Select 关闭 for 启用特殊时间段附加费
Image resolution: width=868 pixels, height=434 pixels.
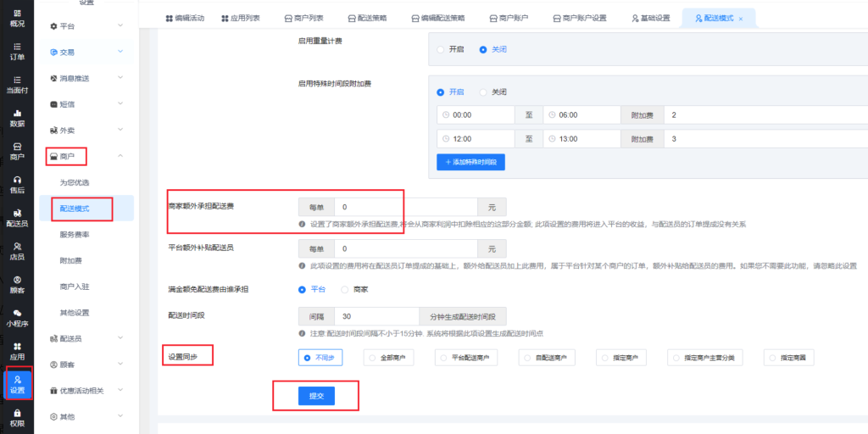tap(483, 92)
